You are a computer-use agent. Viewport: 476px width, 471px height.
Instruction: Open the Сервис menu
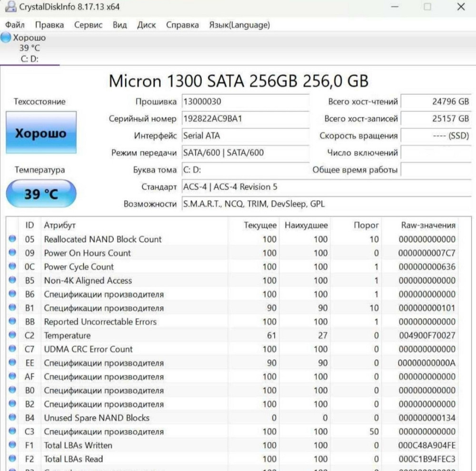(x=88, y=25)
